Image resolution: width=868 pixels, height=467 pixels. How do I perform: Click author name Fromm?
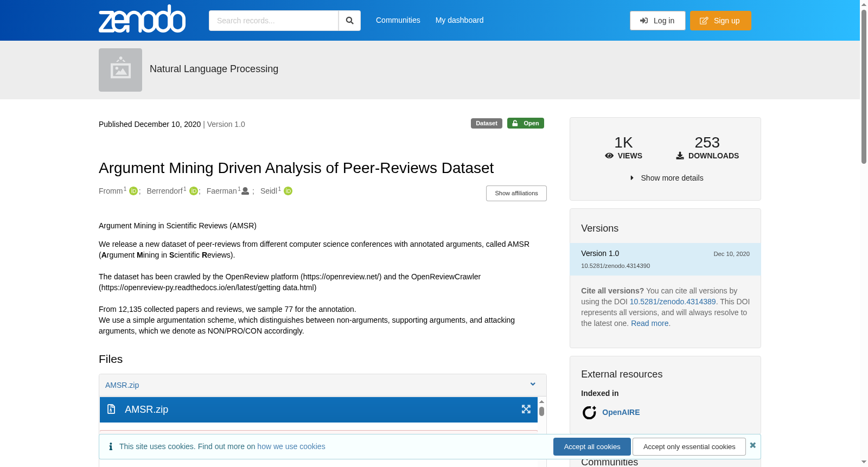(111, 191)
